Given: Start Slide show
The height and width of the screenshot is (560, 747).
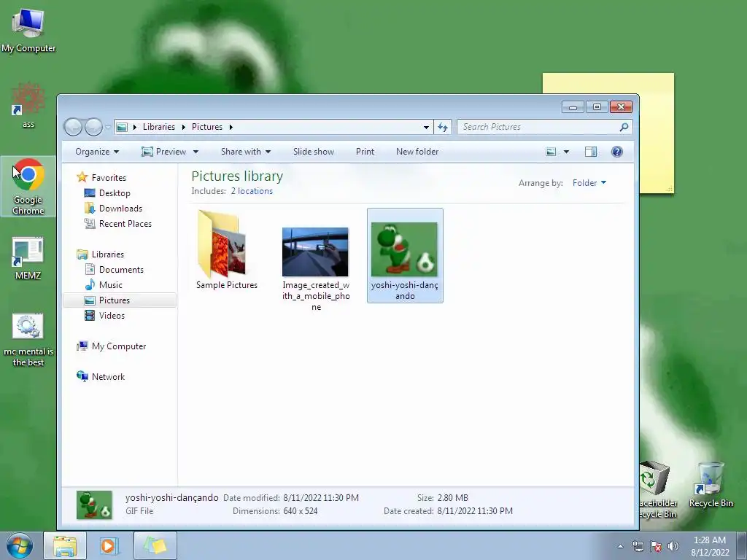Looking at the screenshot, I should pyautogui.click(x=314, y=152).
